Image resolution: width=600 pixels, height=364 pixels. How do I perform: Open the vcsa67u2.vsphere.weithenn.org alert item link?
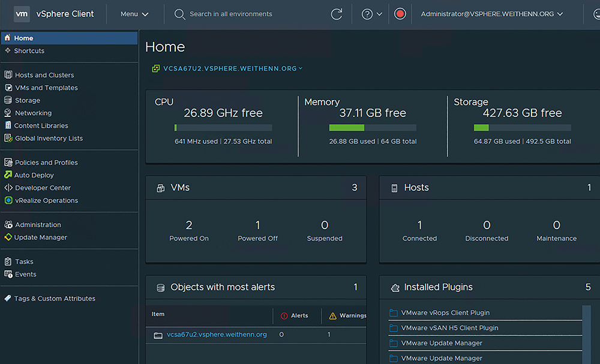point(217,335)
